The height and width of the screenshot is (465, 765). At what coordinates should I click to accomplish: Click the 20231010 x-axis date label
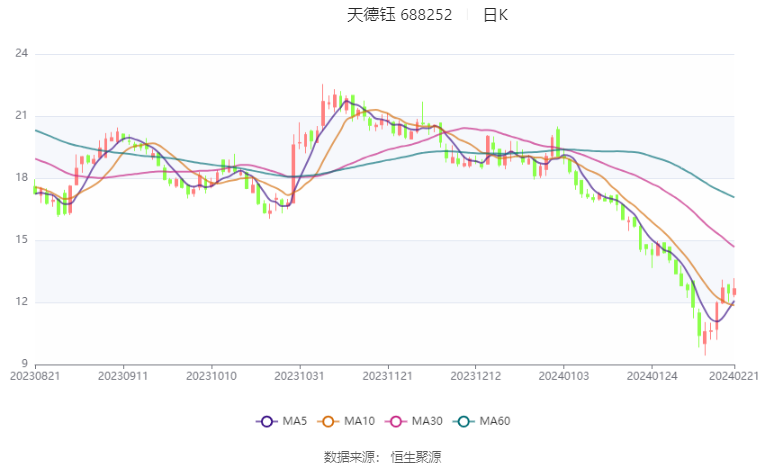coord(211,376)
